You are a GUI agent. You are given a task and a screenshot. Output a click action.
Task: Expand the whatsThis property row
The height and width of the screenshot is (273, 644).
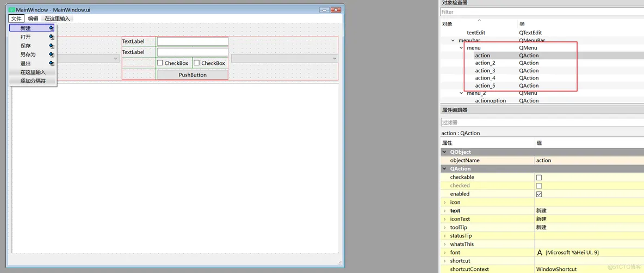(444, 244)
